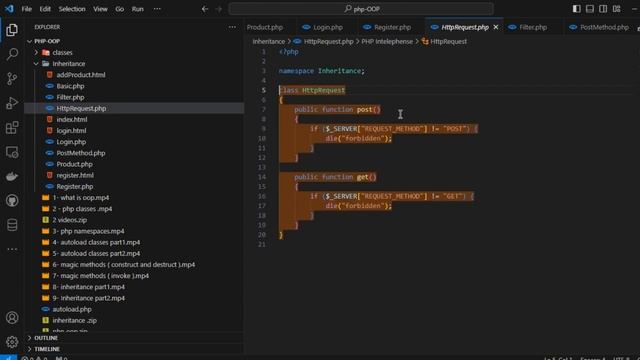640x360 pixels.
Task: Open the Search view in activity bar
Action: coord(12,54)
